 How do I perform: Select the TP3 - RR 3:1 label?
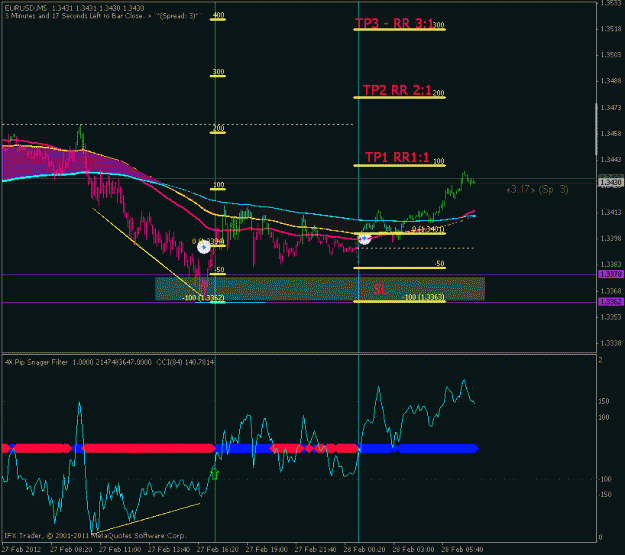tap(394, 24)
